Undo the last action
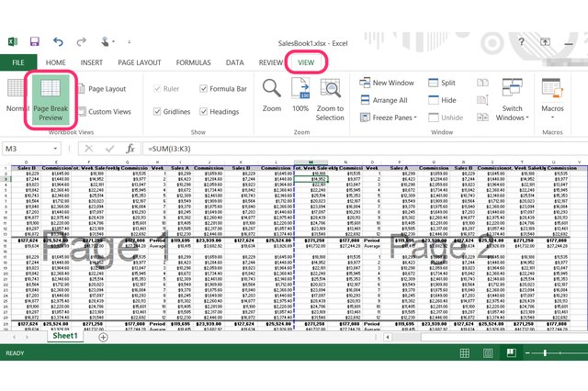The height and width of the screenshot is (391, 588). coord(58,41)
